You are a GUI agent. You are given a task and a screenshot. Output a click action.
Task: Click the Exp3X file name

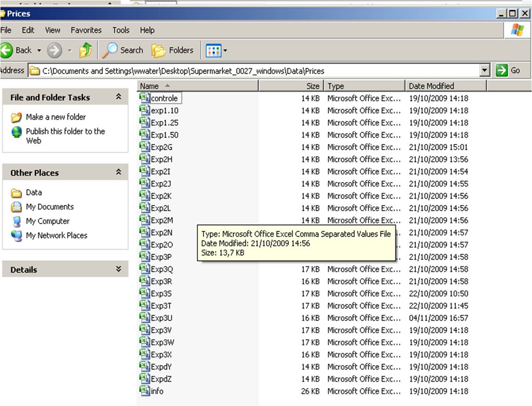(161, 355)
